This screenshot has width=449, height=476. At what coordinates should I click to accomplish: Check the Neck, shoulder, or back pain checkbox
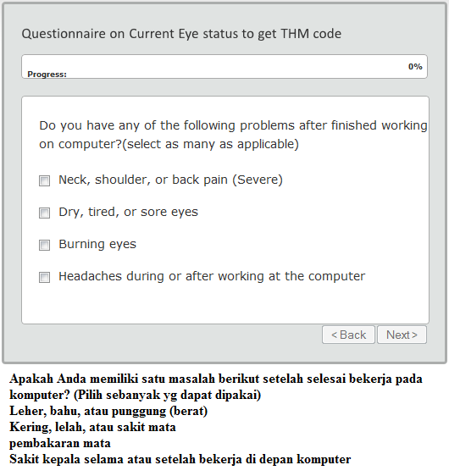44,180
